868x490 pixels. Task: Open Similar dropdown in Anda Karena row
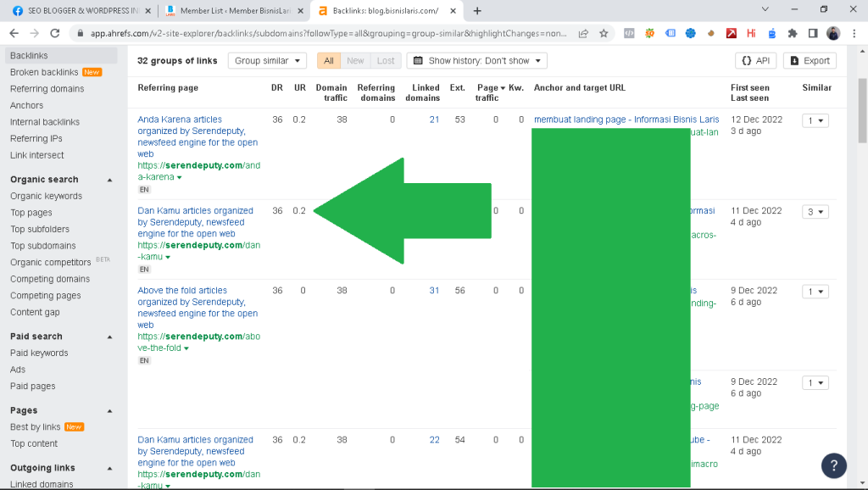point(815,120)
